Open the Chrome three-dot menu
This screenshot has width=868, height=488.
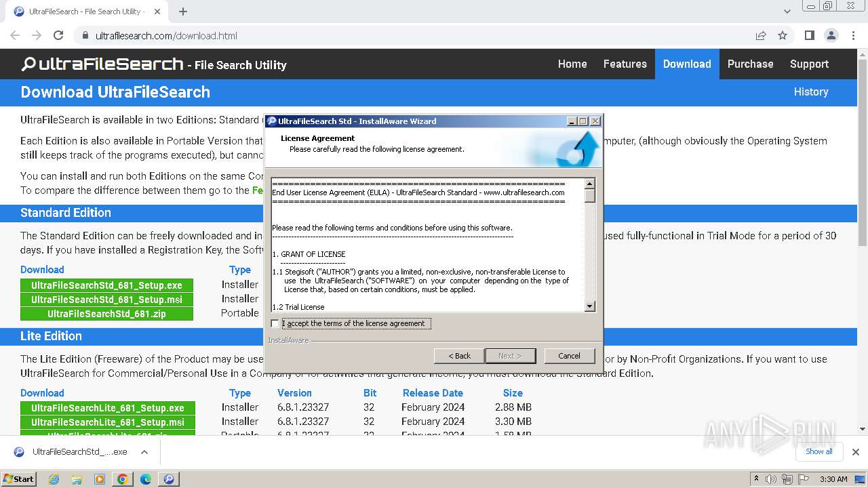(x=853, y=35)
